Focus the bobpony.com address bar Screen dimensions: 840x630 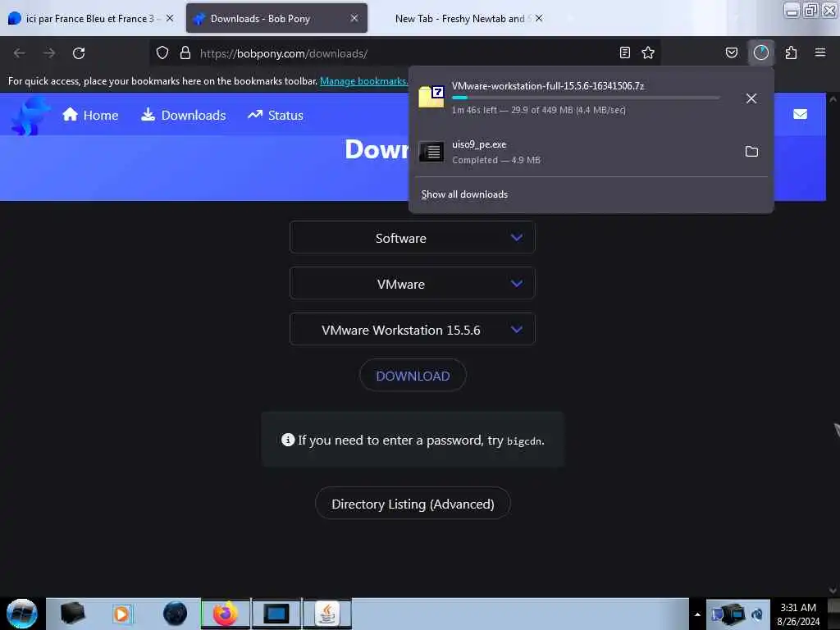click(407, 53)
